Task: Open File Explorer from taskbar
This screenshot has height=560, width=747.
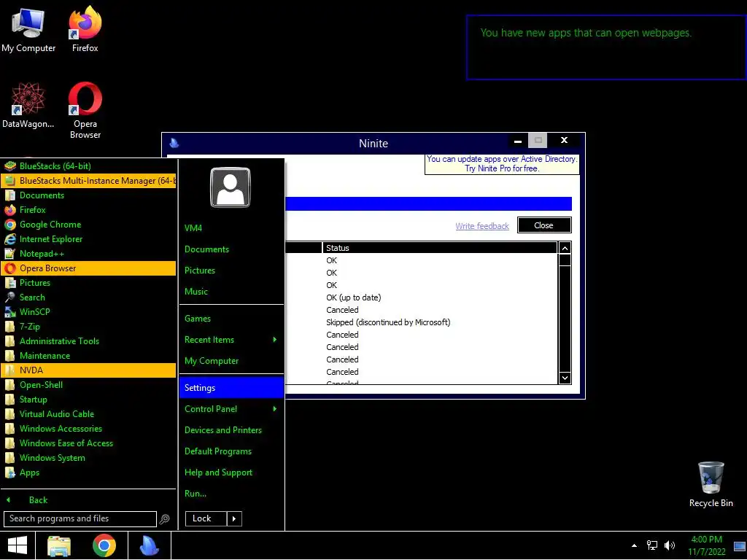Action: point(59,545)
